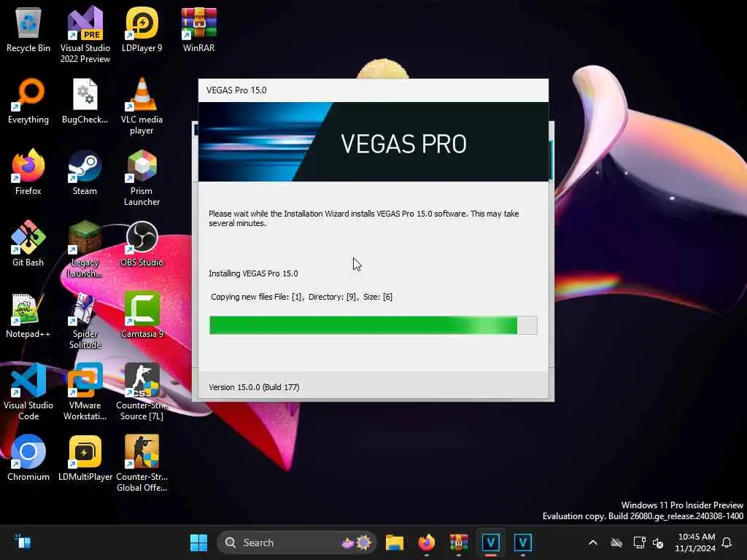This screenshot has height=560, width=747.
Task: Click the 'Installing VEGAS Pro 15.0' status text
Action: [x=253, y=273]
